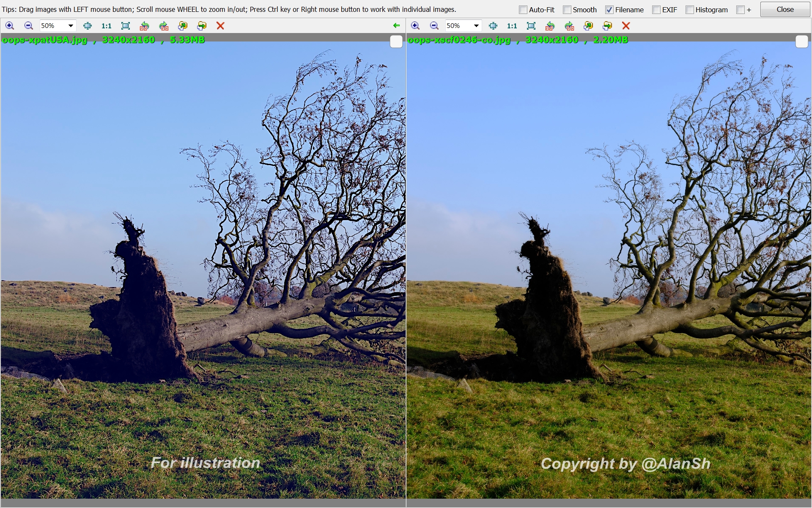Tick the white selection box on the oops-xscf0246-co.jpg image
Viewport: 812px width, 508px height.
pyautogui.click(x=801, y=41)
